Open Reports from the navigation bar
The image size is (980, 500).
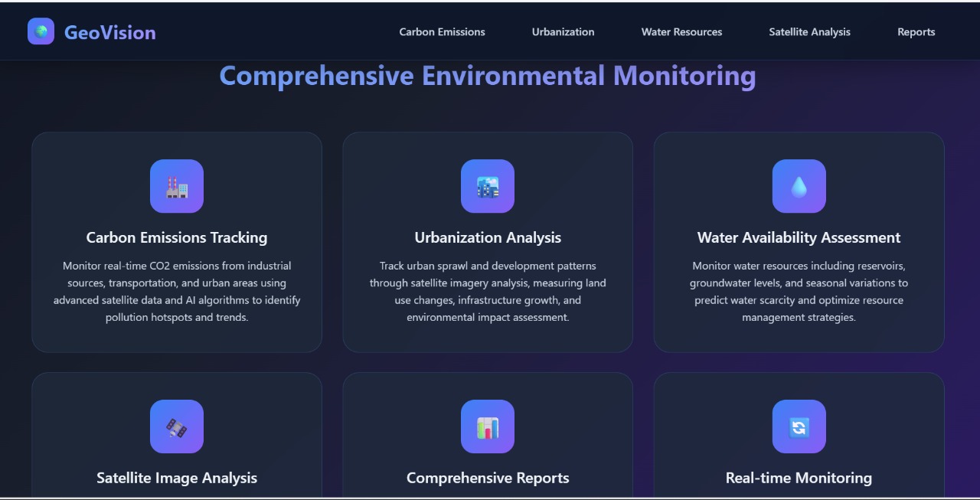(x=916, y=32)
